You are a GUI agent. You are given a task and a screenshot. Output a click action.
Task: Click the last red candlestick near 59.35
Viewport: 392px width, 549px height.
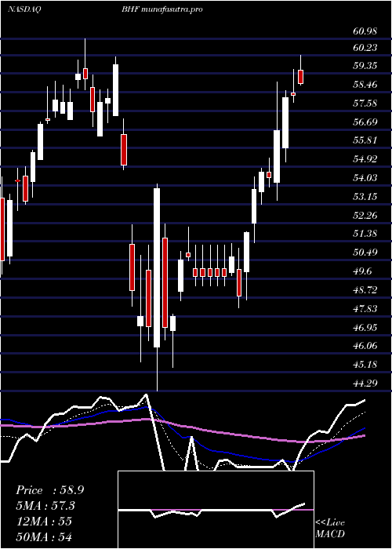click(300, 77)
